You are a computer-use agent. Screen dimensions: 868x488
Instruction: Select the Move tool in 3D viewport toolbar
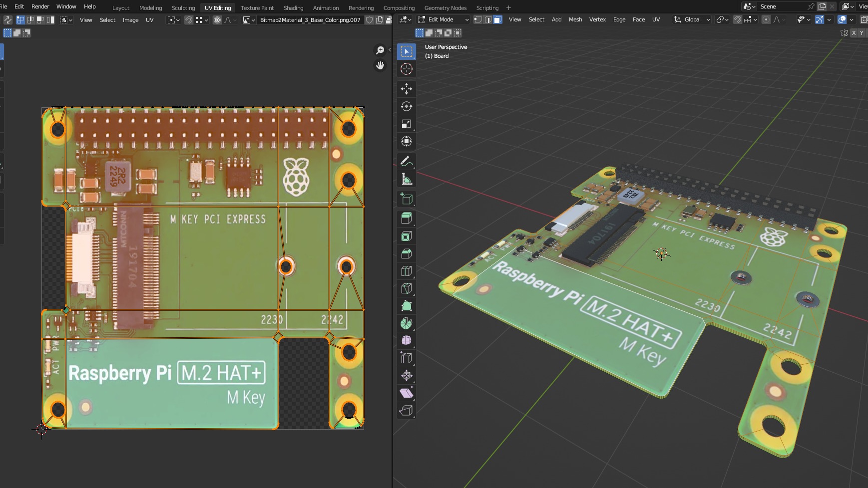click(407, 89)
